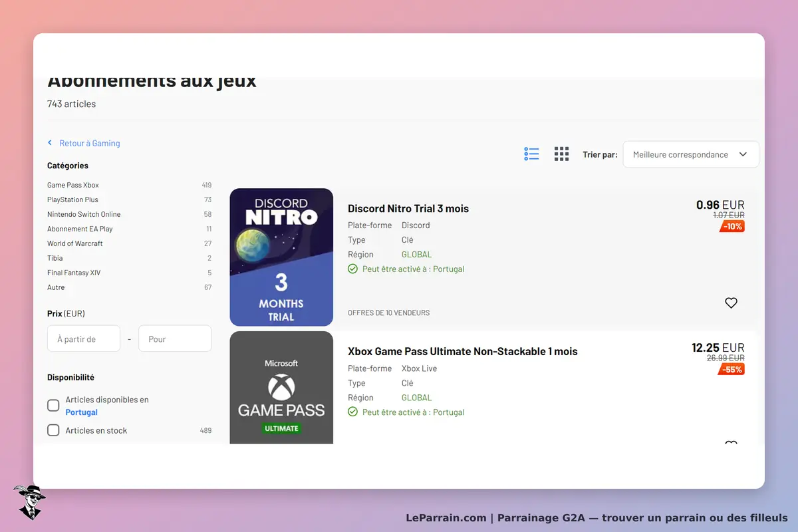Check Articles disponibles en Portugal box
798x532 pixels.
53,406
